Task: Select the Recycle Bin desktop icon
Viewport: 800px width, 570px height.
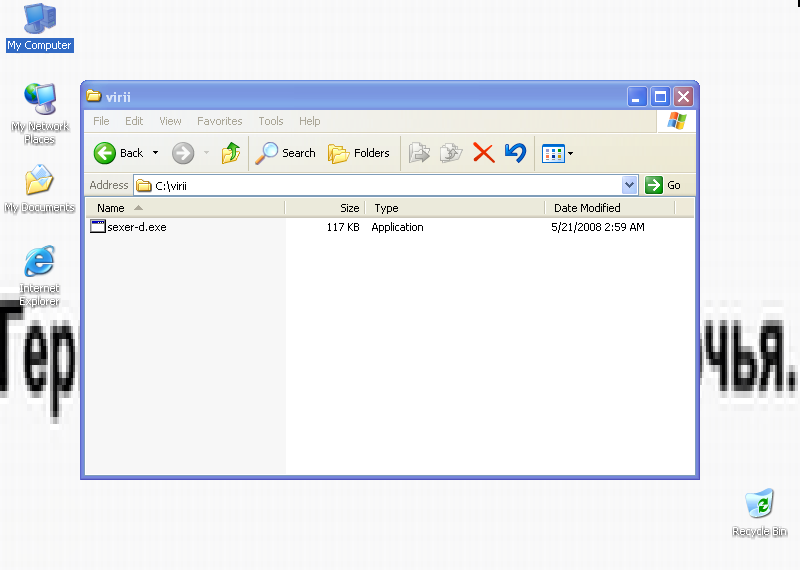Action: click(759, 513)
